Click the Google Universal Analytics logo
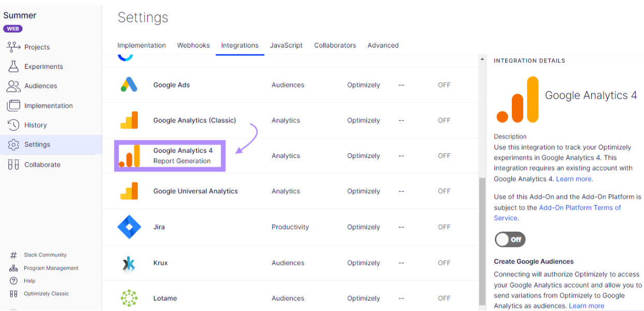Screen dimensions: 644x311 tap(129, 191)
